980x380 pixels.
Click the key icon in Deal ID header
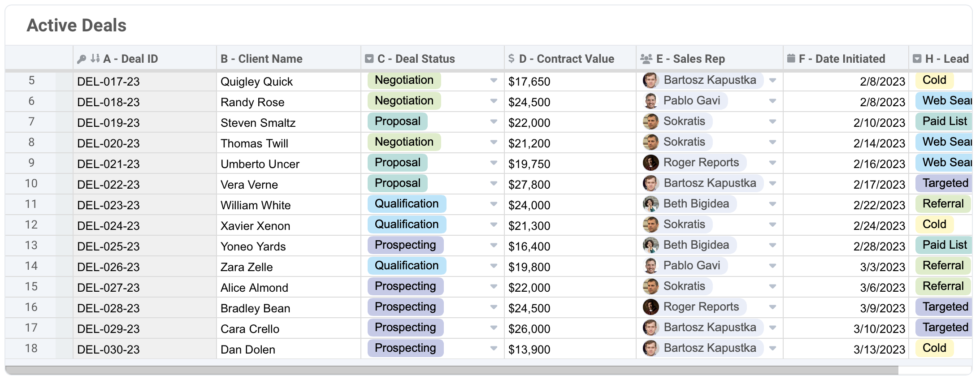click(x=81, y=59)
